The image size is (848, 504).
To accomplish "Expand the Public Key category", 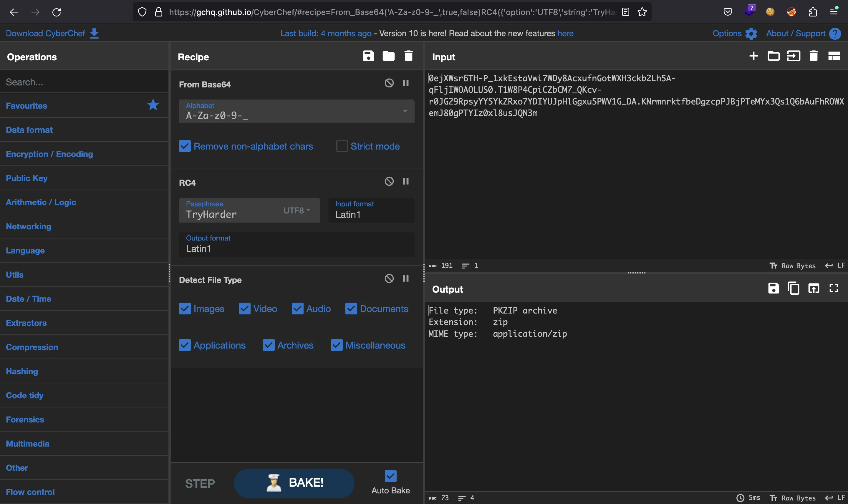I will 84,178.
